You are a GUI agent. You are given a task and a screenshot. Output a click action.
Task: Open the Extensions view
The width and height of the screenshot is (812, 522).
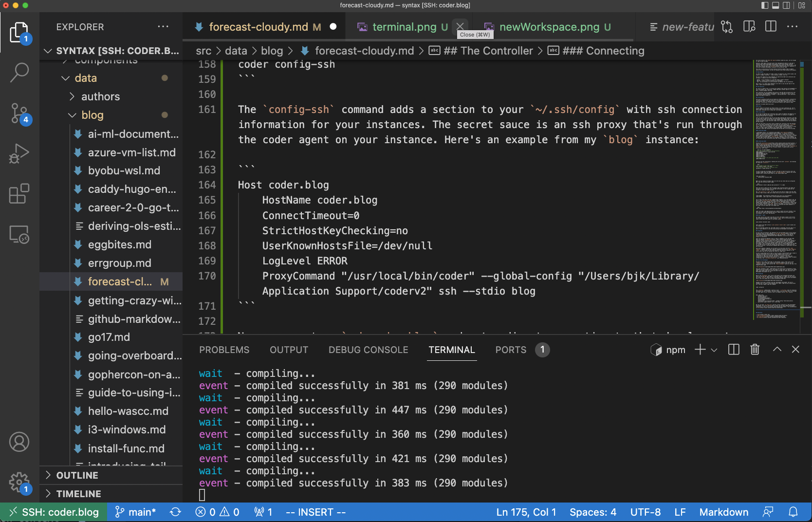point(19,194)
